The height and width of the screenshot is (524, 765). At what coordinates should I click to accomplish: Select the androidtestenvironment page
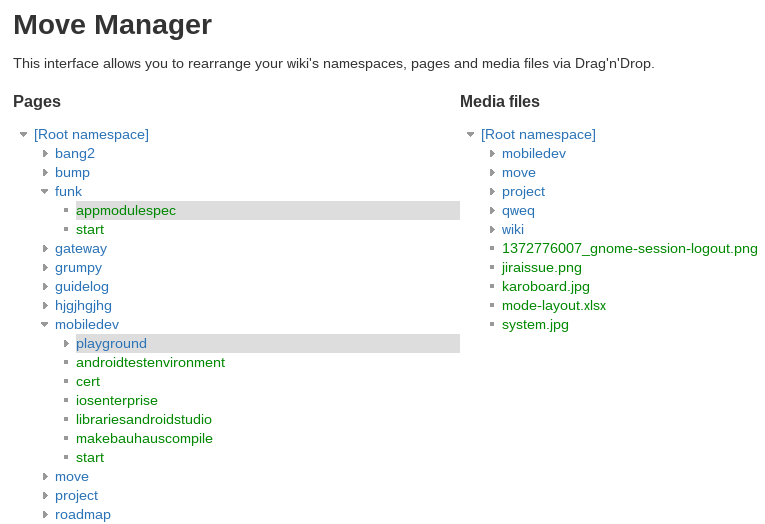click(150, 362)
